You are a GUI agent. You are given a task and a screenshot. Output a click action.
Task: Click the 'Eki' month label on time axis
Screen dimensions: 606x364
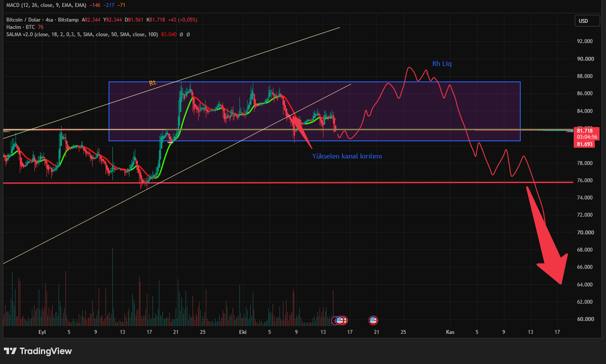coord(243,332)
